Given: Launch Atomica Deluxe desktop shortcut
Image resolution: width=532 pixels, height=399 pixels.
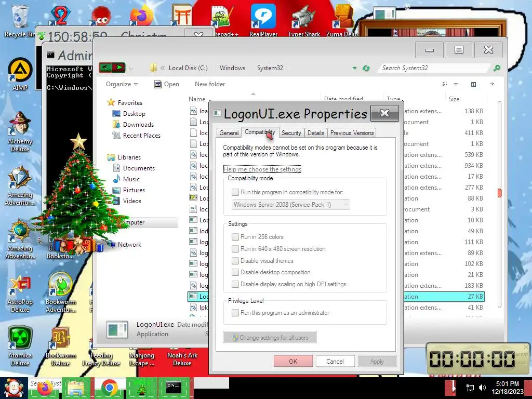Looking at the screenshot, I should [20, 346].
